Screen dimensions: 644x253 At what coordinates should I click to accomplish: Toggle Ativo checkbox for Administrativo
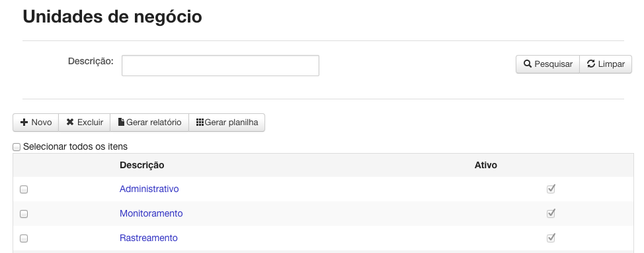(551, 189)
